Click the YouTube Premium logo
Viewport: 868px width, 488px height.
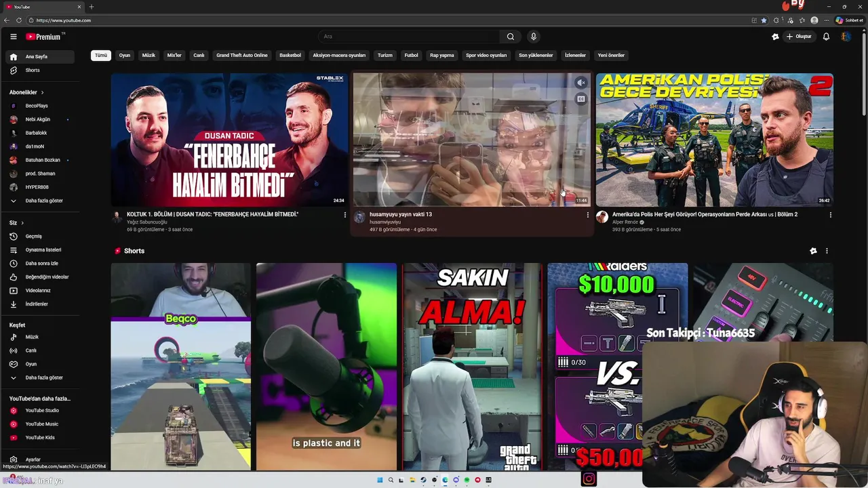tap(44, 37)
